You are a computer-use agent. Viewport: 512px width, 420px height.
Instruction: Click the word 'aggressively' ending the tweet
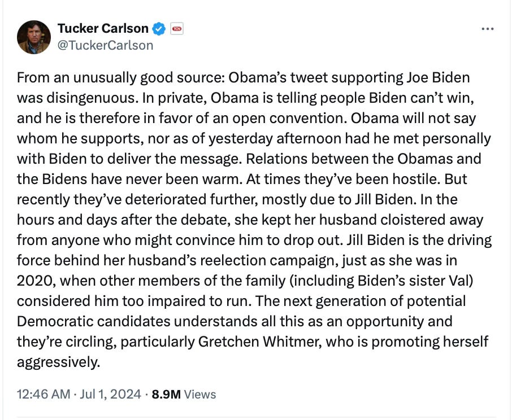[57, 362]
